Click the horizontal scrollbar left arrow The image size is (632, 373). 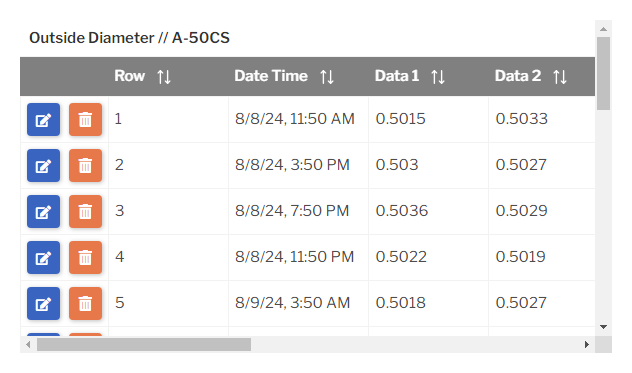point(28,344)
